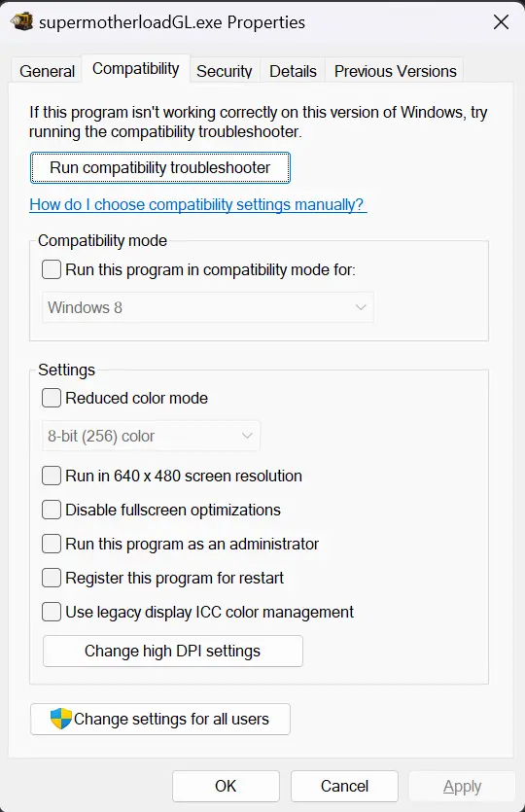
Task: Click the supermotherloadGL.exe title bar icon
Action: click(x=21, y=21)
